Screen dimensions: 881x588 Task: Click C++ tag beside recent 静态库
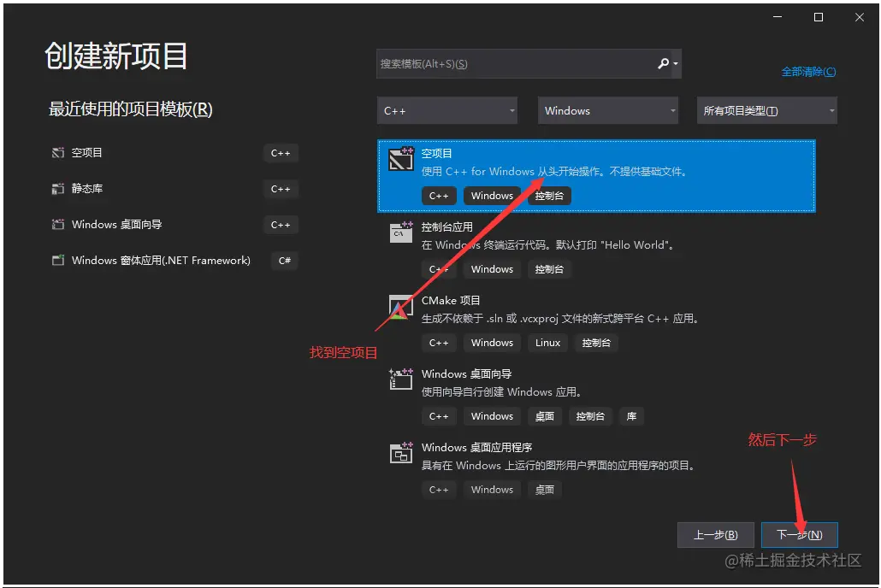281,189
